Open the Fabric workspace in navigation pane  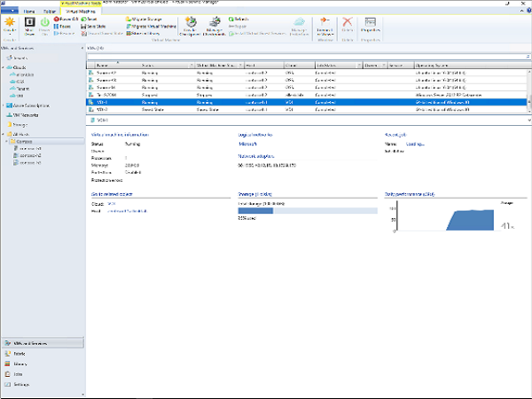(x=20, y=353)
